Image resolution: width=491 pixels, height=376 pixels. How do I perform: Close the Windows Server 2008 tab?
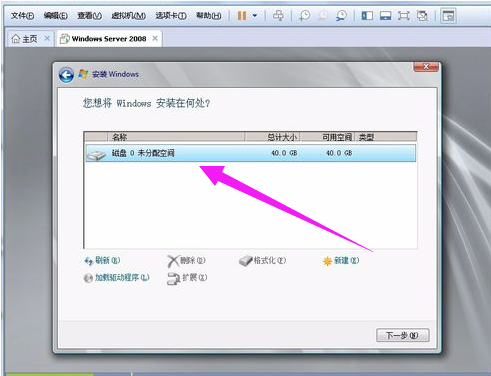click(x=155, y=38)
